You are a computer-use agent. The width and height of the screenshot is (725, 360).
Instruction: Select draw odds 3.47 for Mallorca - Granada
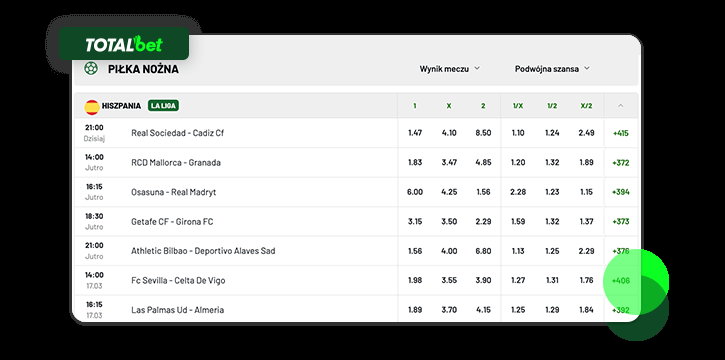click(449, 163)
